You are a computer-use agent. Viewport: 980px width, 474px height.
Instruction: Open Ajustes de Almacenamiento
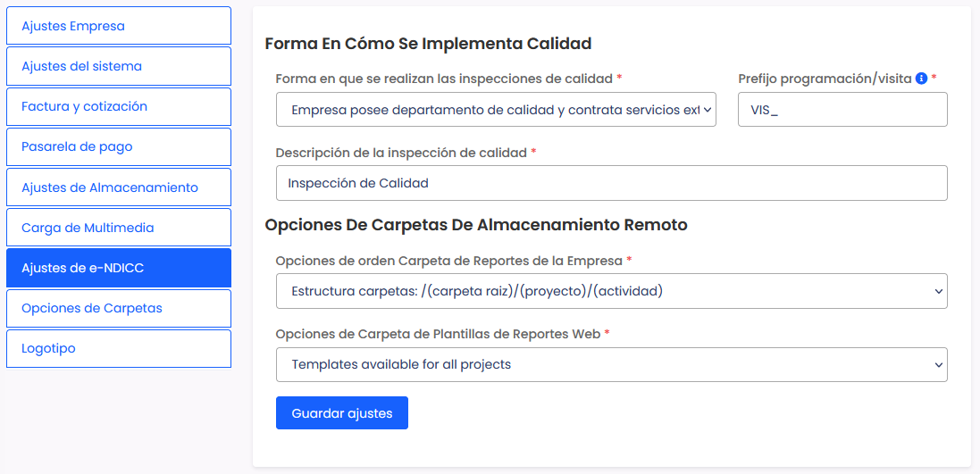(119, 187)
